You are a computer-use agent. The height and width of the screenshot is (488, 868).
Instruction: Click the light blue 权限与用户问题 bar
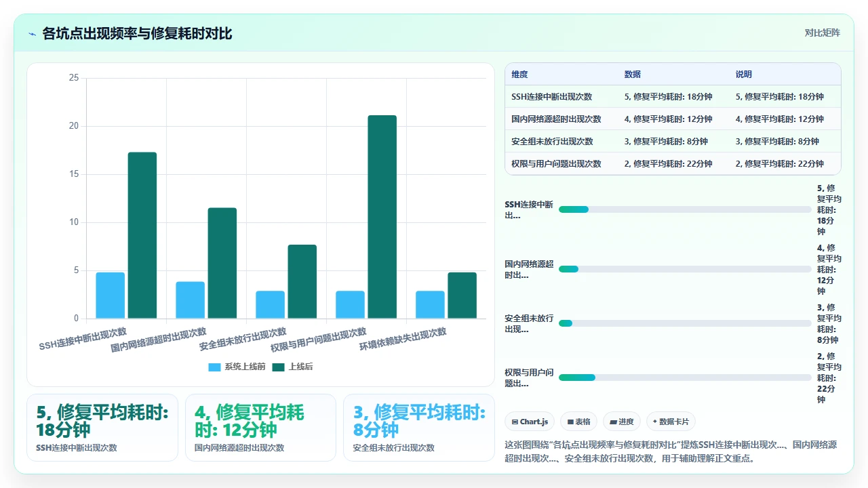(351, 305)
